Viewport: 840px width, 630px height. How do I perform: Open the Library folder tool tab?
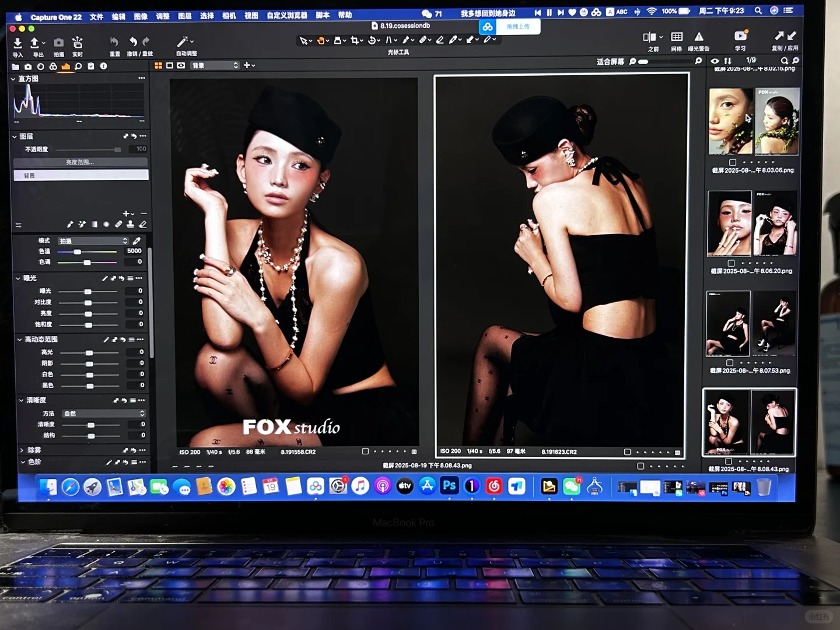(x=16, y=66)
